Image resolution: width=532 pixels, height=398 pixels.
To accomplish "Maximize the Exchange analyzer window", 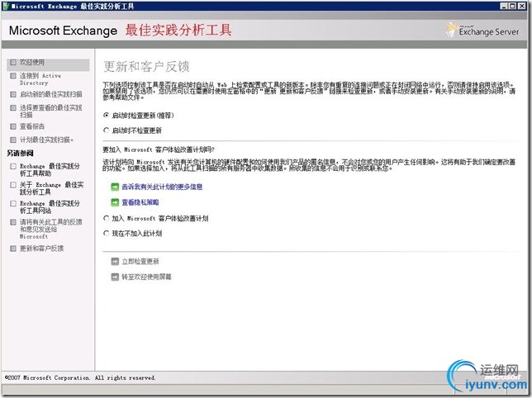I will coord(513,6).
